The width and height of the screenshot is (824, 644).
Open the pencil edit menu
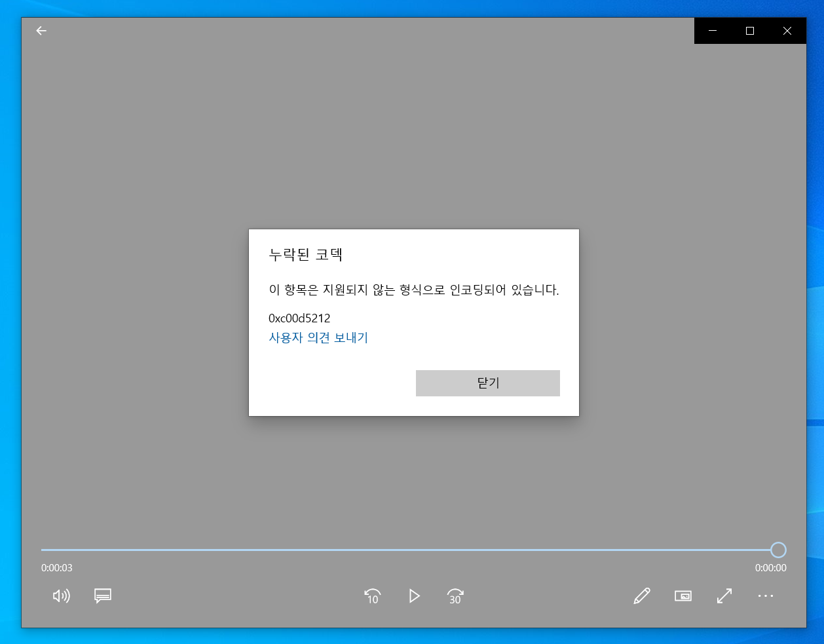[x=642, y=596]
